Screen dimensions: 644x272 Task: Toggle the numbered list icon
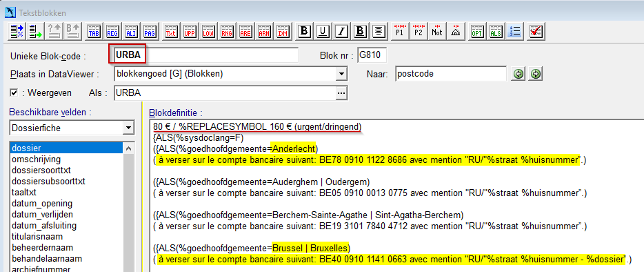[514, 31]
